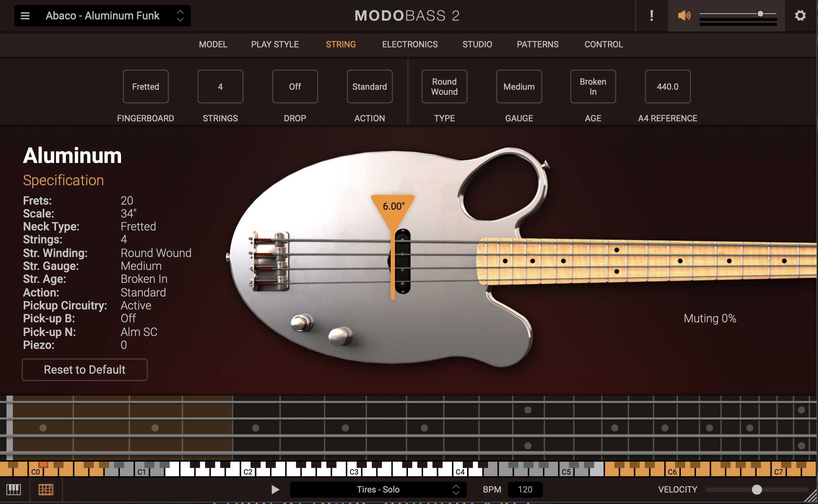Show piano keyboard view icon
Viewport: 818px width, 504px height.
[x=14, y=489]
